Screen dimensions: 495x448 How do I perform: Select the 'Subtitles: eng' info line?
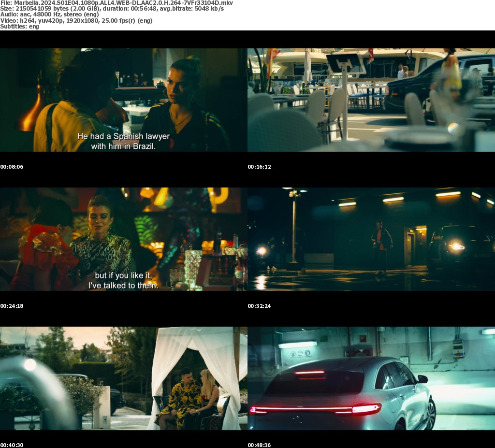click(x=20, y=26)
